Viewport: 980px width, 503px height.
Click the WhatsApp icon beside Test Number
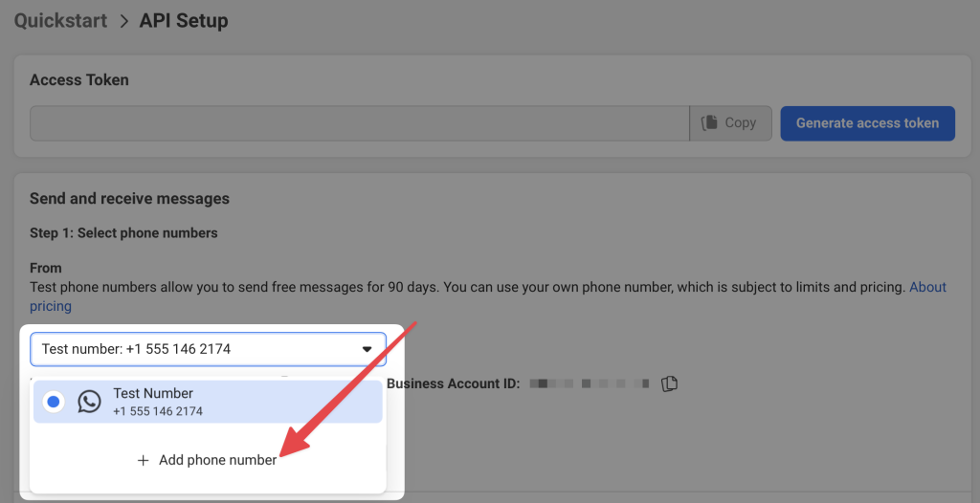pos(89,402)
